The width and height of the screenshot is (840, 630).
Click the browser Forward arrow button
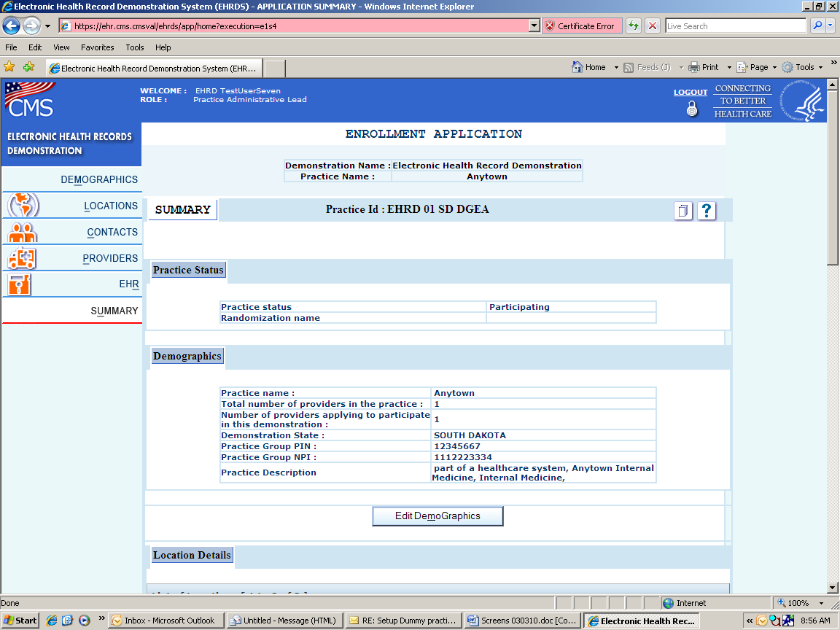[x=31, y=26]
